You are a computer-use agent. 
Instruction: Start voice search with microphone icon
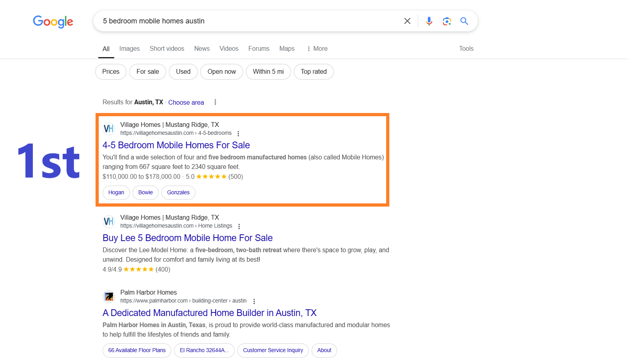[x=429, y=21]
